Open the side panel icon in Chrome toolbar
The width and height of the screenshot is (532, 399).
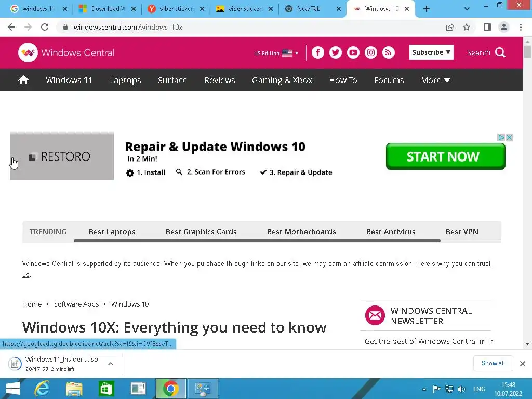coord(487,27)
